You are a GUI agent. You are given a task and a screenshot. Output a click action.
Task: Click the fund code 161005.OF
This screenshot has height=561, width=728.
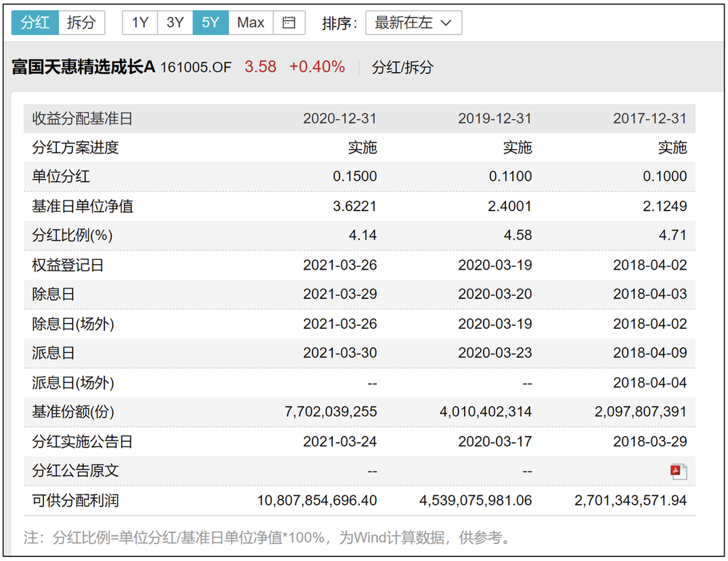(x=196, y=68)
